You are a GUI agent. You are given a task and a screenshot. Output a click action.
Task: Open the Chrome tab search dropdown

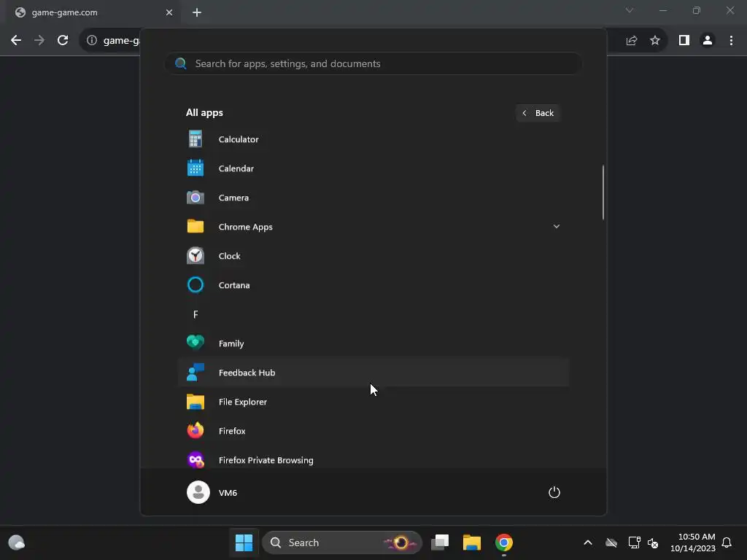coord(630,10)
